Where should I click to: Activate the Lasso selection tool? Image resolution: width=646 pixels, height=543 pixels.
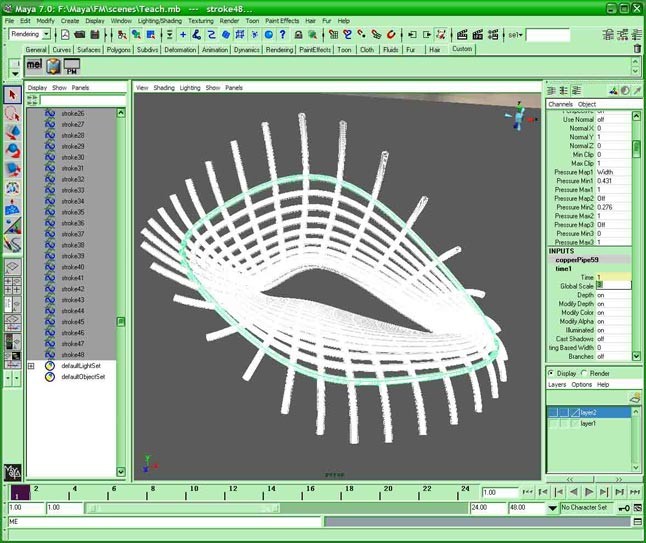[x=13, y=114]
